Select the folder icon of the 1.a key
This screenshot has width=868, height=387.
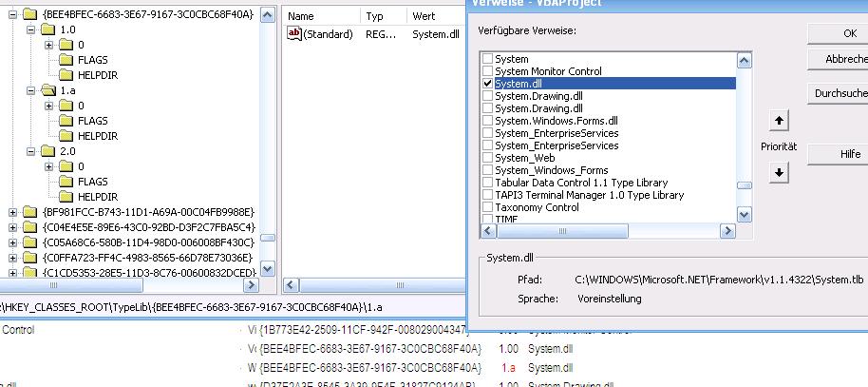(x=48, y=89)
